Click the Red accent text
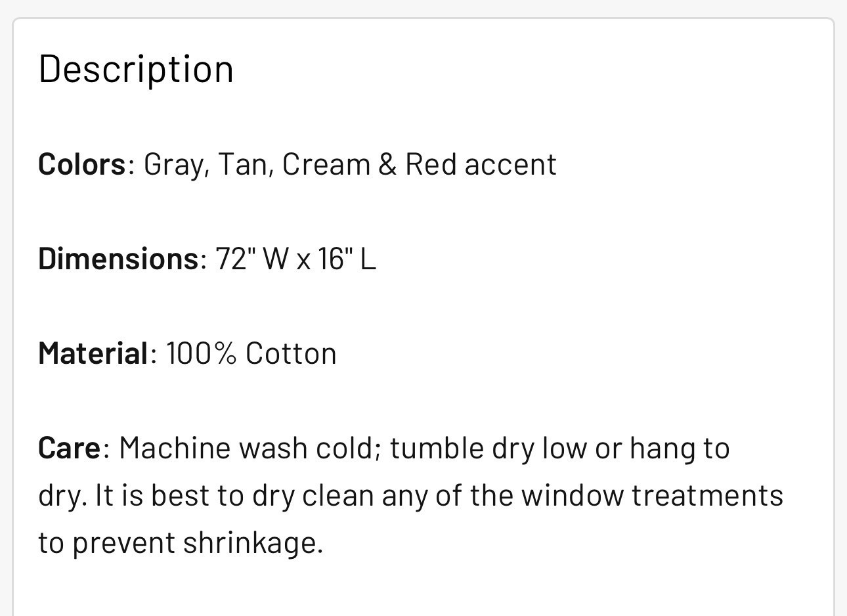Viewport: 847px width, 616px height. (481, 164)
